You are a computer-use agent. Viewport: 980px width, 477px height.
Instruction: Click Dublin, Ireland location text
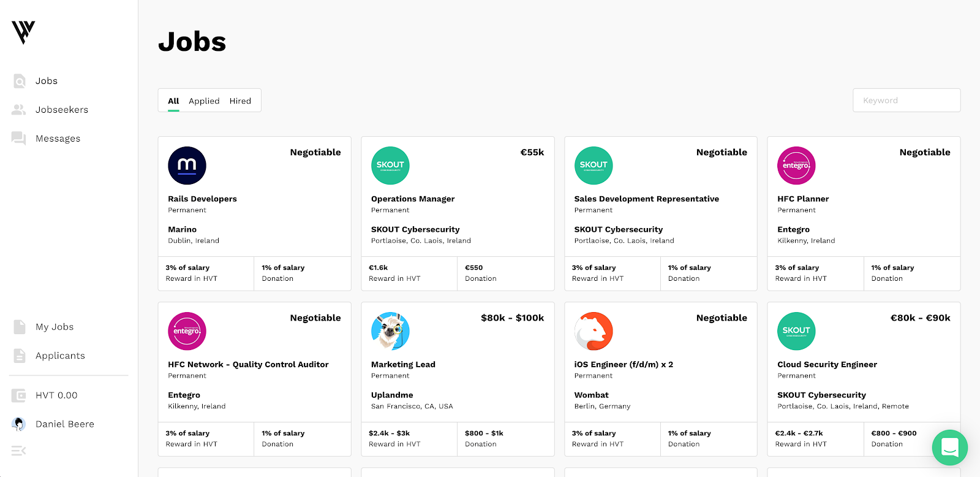point(194,241)
